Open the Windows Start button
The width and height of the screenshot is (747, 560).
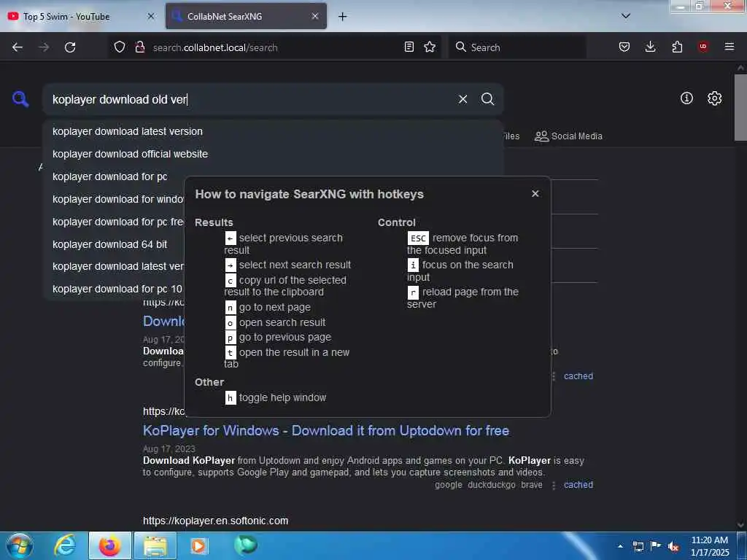pos(19,545)
